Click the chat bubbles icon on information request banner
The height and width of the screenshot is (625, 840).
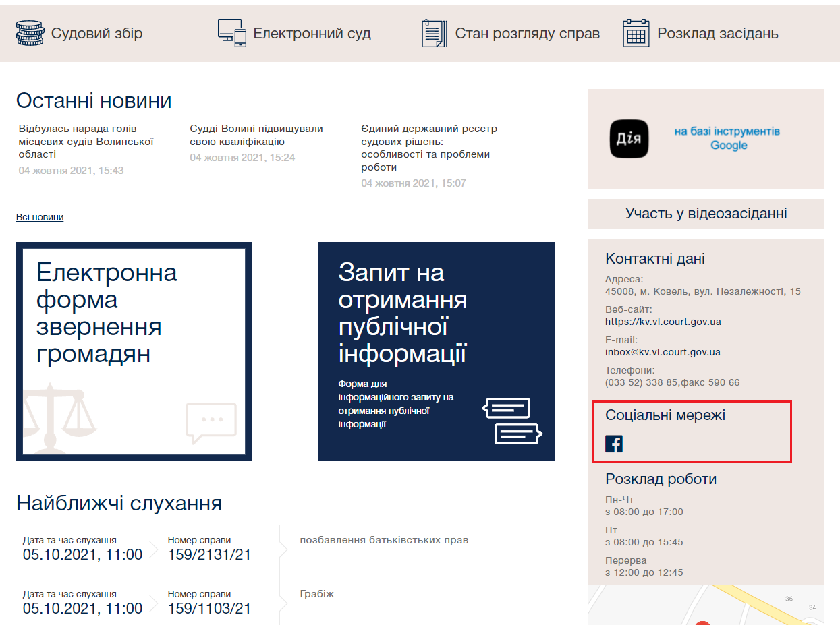point(512,421)
